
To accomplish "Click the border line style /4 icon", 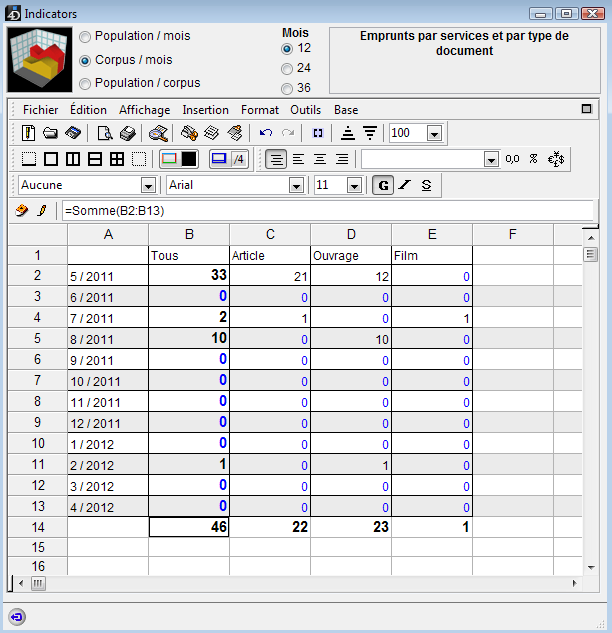I will pos(239,159).
